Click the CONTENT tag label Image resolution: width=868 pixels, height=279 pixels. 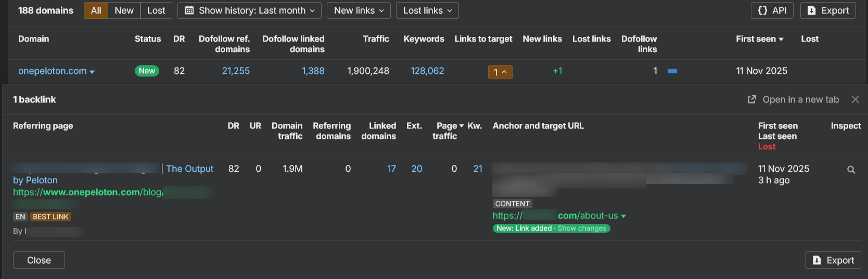[512, 204]
